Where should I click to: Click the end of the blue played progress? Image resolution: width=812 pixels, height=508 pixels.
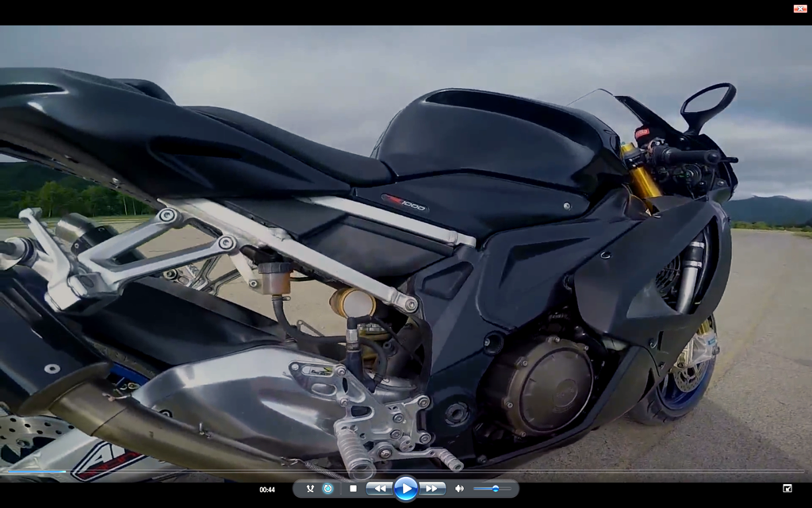point(66,471)
